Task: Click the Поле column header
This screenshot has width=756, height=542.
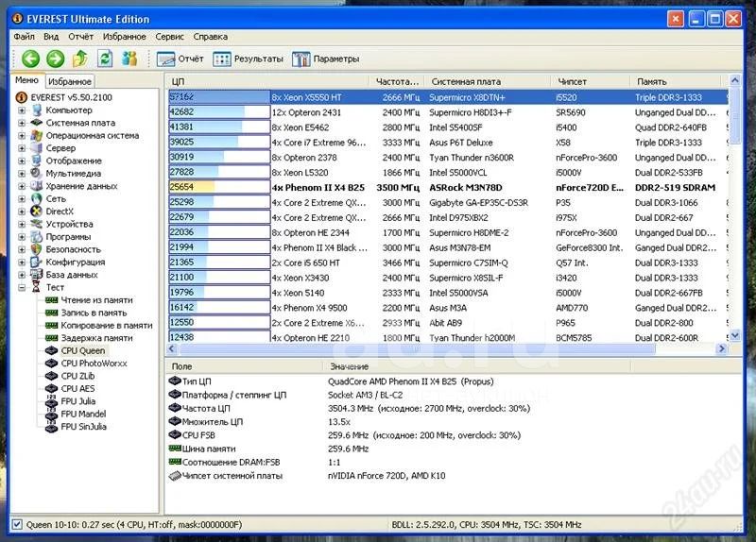Action: [244, 366]
